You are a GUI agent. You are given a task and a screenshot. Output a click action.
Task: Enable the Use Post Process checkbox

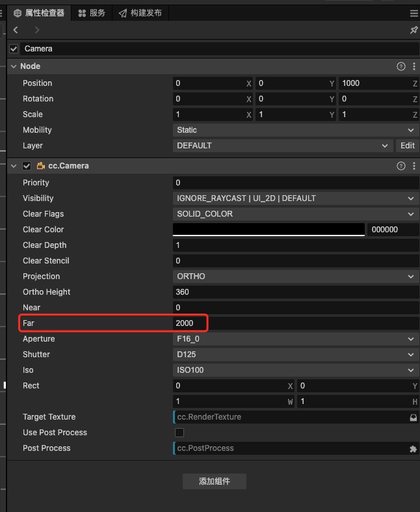(179, 433)
